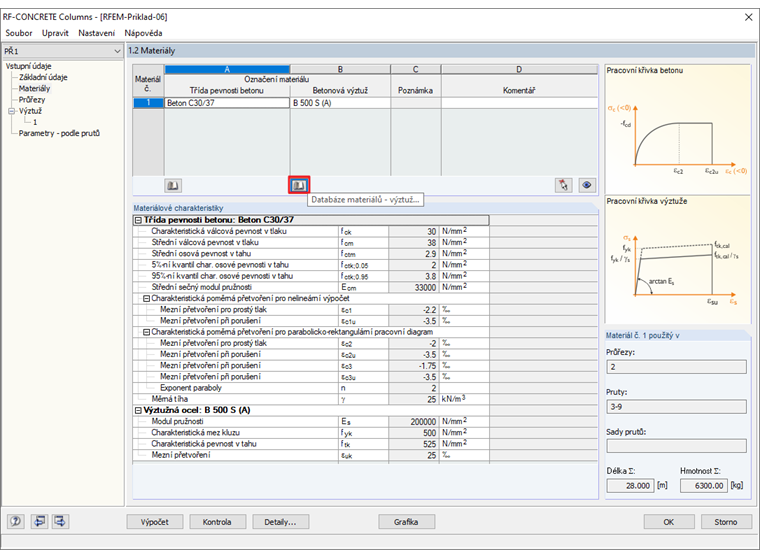Click the fck value 30
The image size is (760, 559).
(413, 232)
